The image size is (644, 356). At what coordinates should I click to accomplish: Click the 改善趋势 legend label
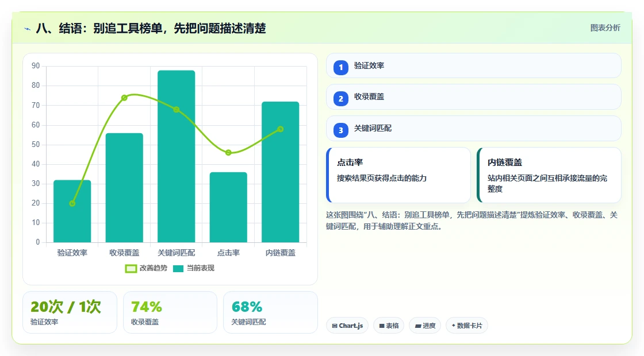[154, 268]
